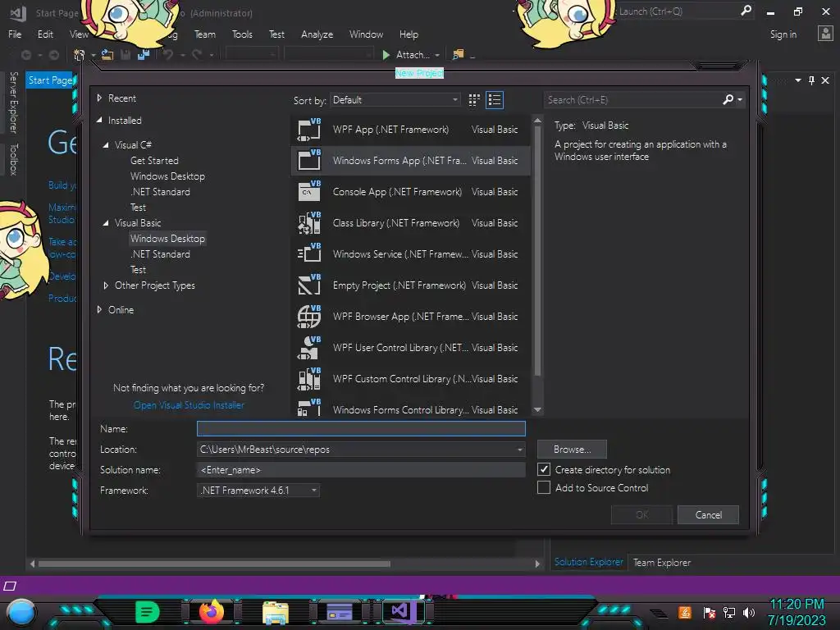Image resolution: width=840 pixels, height=630 pixels.
Task: Select the WPF Custom Control Library icon
Action: point(309,378)
